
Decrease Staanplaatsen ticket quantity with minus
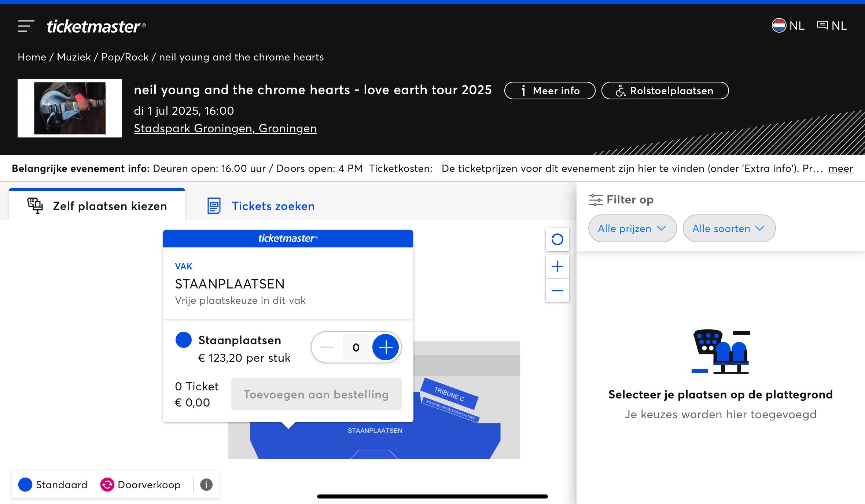click(x=327, y=347)
